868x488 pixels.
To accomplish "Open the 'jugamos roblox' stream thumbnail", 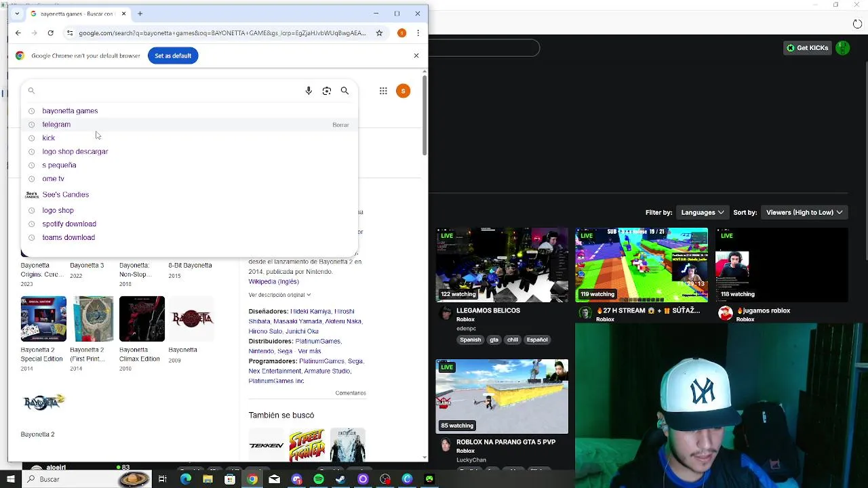I will tap(782, 265).
